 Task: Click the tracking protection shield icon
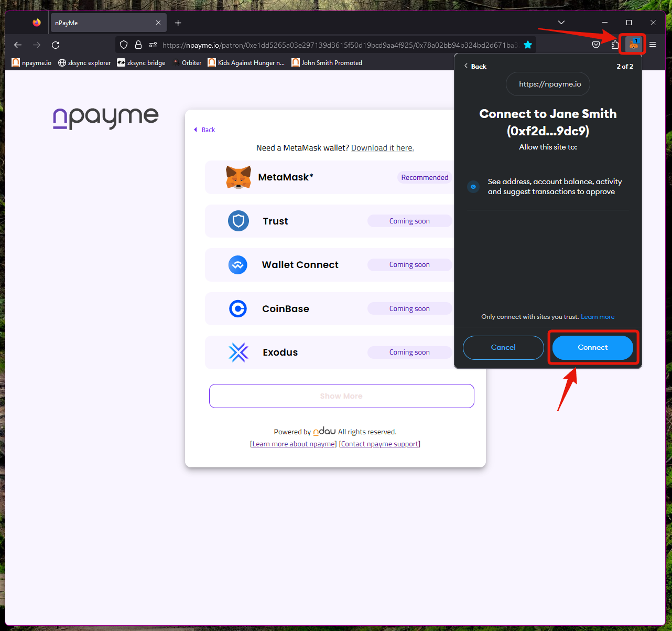[x=124, y=45]
